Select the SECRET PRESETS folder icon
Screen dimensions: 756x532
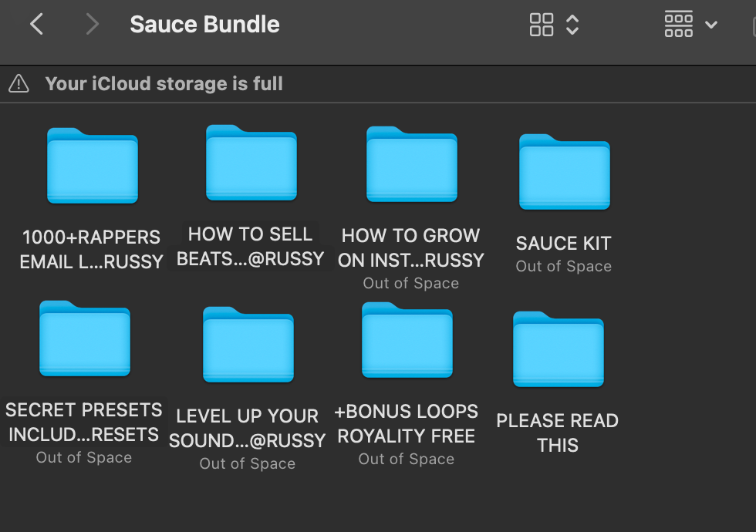pos(84,338)
